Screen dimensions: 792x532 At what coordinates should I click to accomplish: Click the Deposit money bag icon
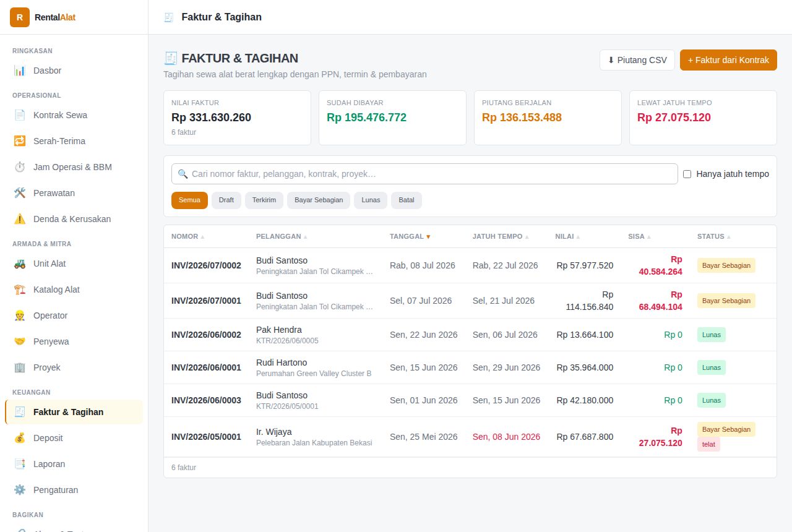coord(20,438)
